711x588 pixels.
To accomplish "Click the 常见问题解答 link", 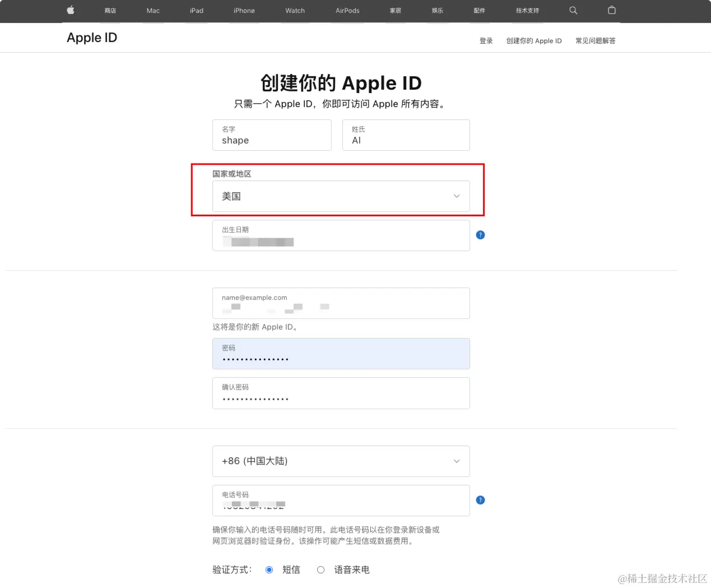I will tap(596, 41).
